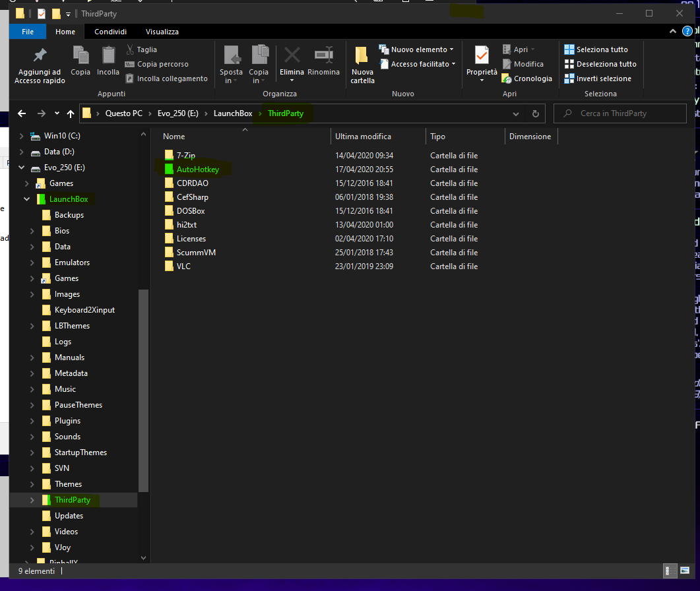Open the File tab

click(x=28, y=32)
